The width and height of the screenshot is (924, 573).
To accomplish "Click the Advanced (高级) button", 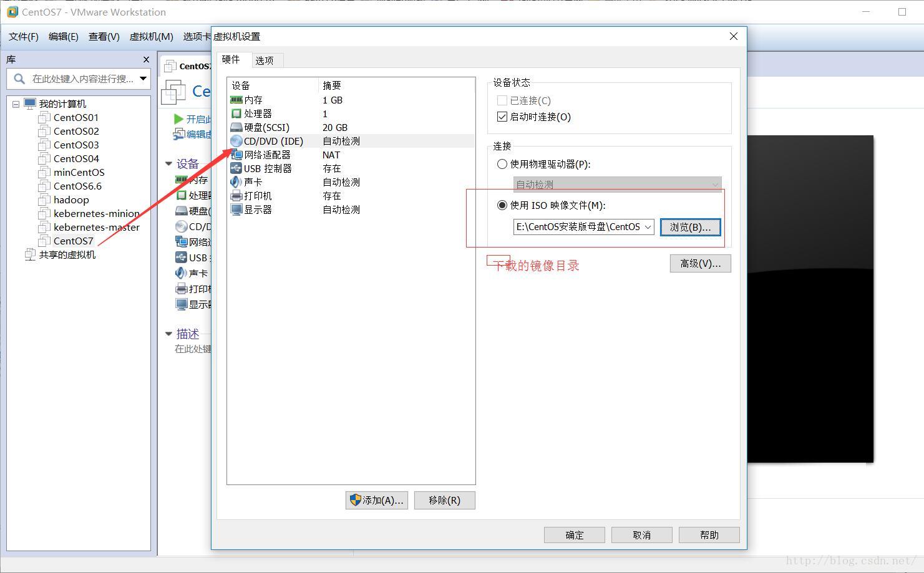I will [x=701, y=264].
